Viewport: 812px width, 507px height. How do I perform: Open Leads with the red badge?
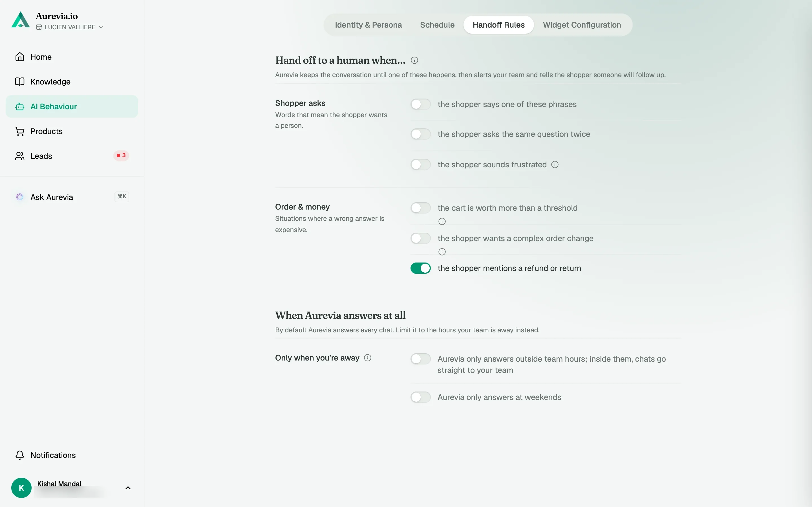(x=72, y=156)
